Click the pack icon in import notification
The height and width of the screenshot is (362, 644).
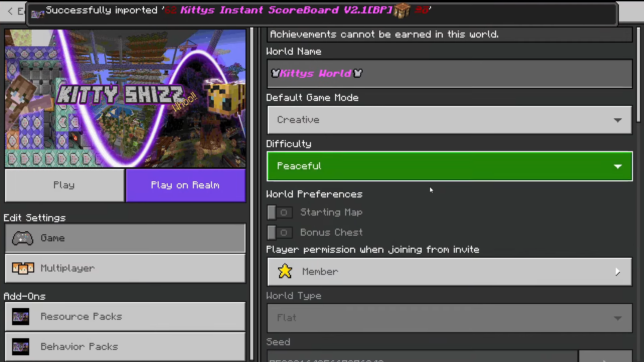[38, 14]
